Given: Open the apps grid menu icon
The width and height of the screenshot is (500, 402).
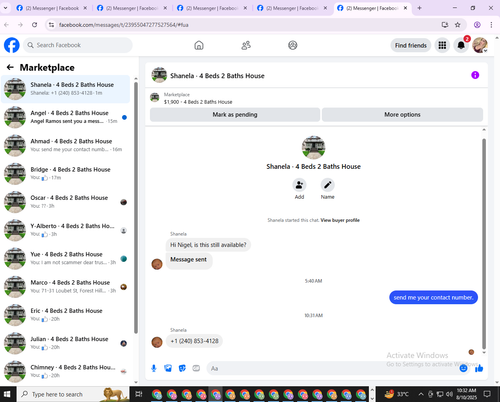Looking at the screenshot, I should pos(442,45).
